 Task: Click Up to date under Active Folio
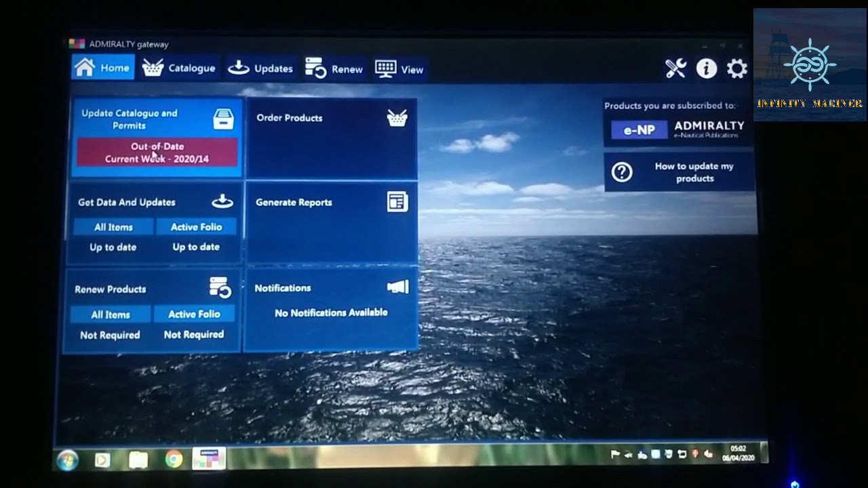coord(196,247)
